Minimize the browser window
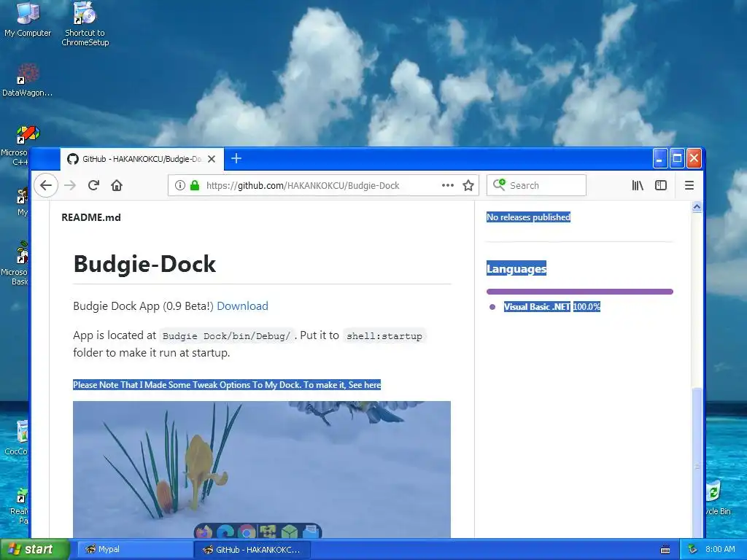This screenshot has height=560, width=747. (x=659, y=158)
